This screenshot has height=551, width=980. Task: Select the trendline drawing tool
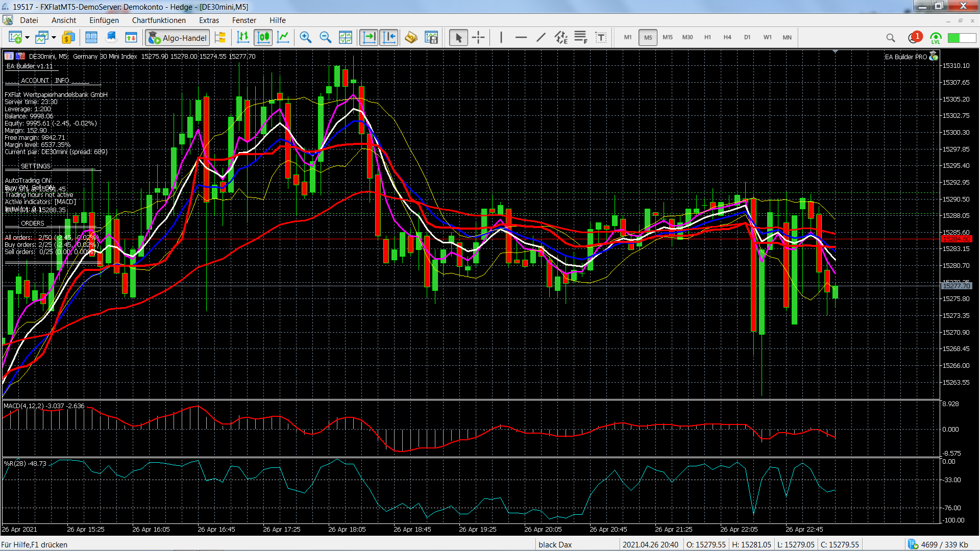(541, 37)
